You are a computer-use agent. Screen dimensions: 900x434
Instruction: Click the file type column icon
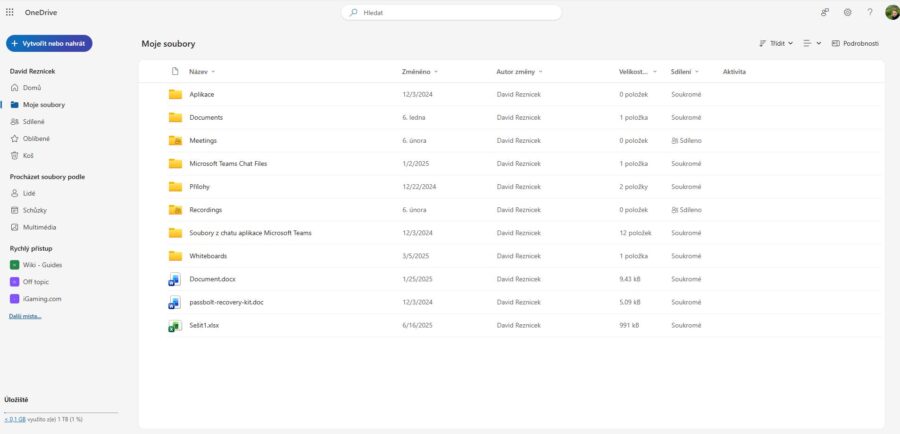click(175, 72)
